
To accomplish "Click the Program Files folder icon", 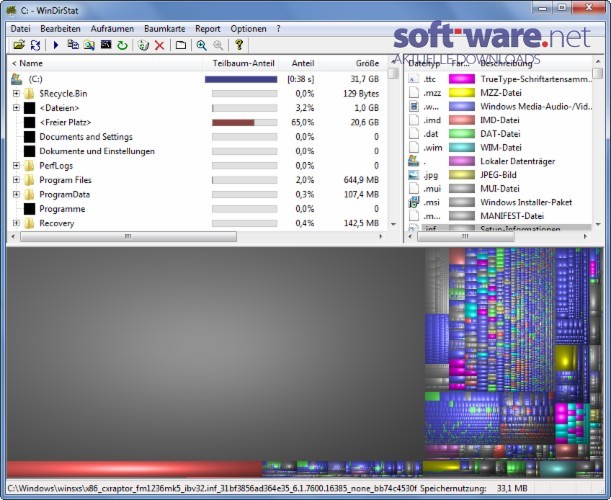I will (29, 180).
